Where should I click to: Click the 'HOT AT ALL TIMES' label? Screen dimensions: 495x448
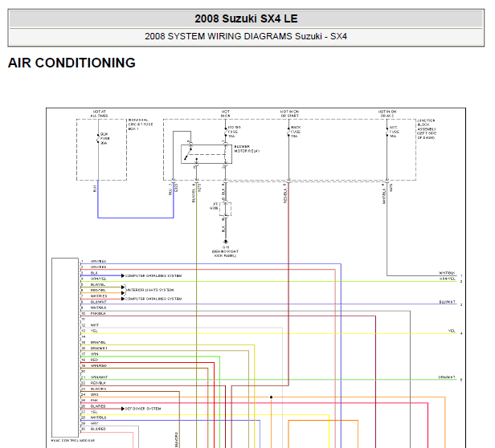point(99,113)
